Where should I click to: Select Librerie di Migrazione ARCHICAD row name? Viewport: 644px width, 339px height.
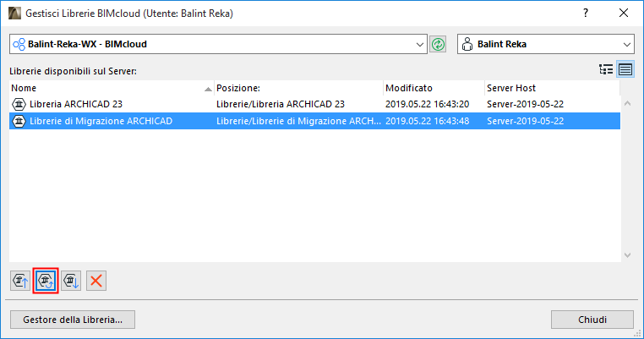coord(101,121)
